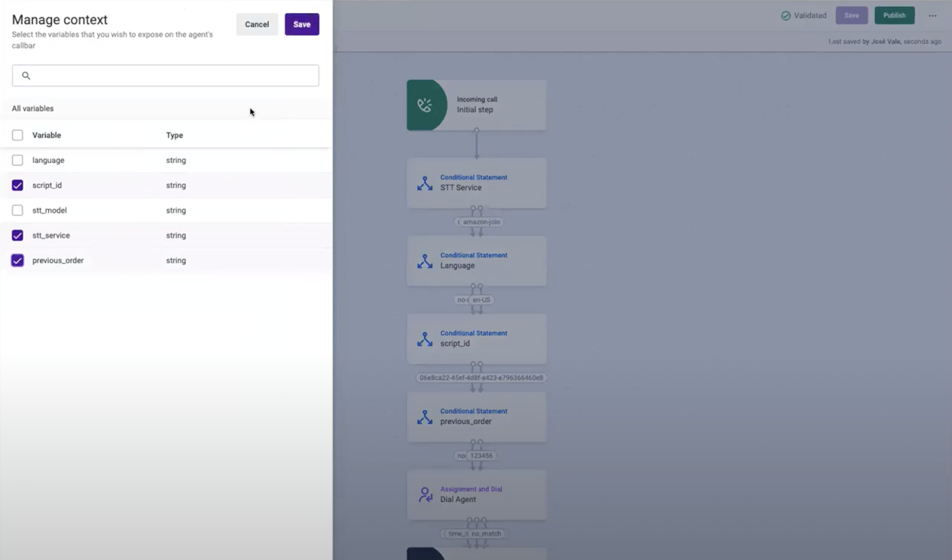952x560 pixels.
Task: Click the All variables section header
Action: tap(33, 108)
